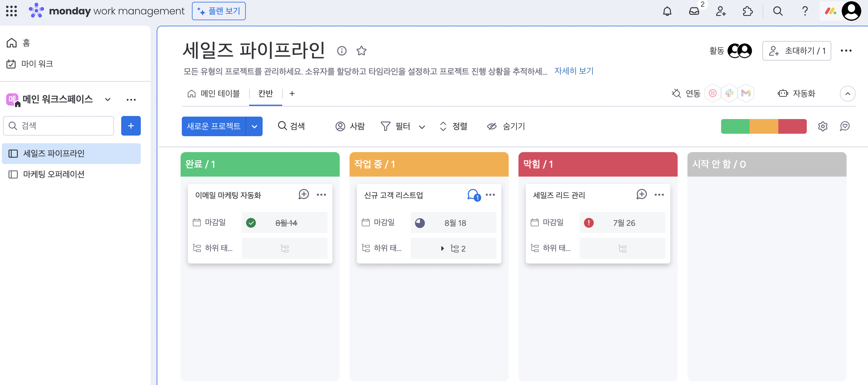Open board info icon next to title
Image resolution: width=868 pixels, height=385 pixels.
341,51
